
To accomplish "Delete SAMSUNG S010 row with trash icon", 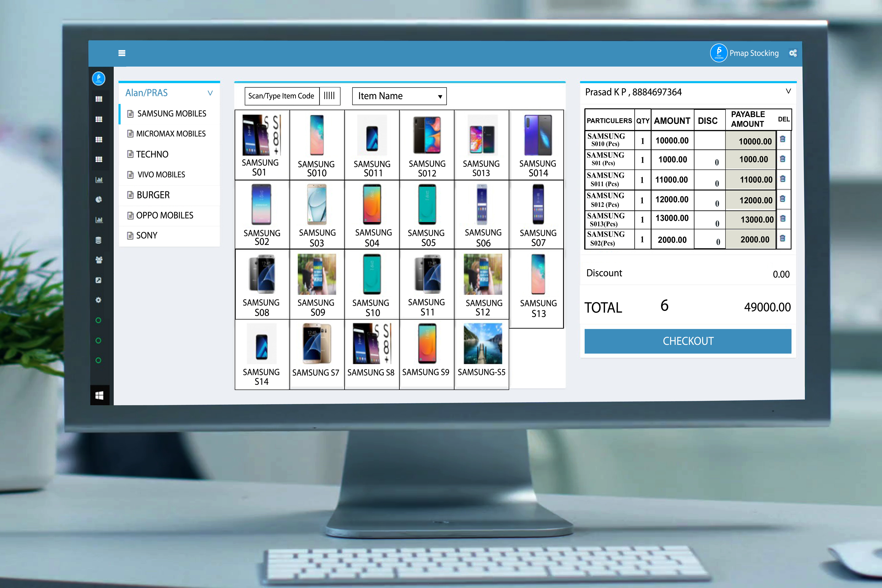I will tap(783, 139).
